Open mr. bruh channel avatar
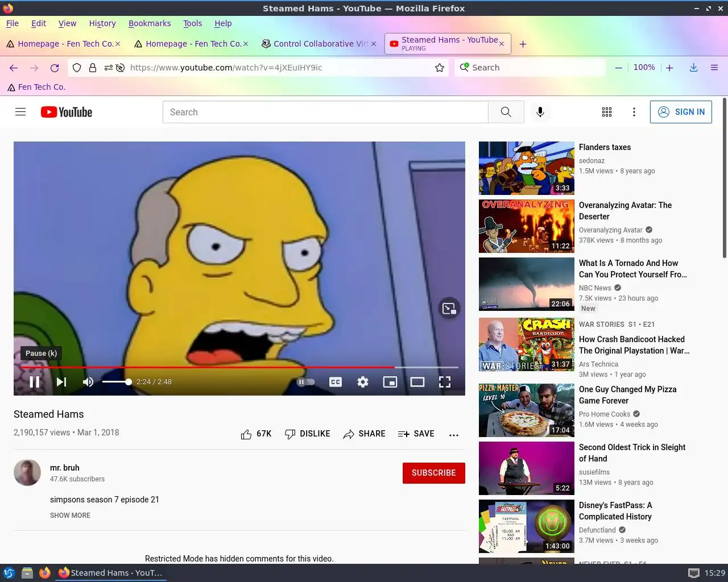Image resolution: width=728 pixels, height=582 pixels. coord(27,472)
